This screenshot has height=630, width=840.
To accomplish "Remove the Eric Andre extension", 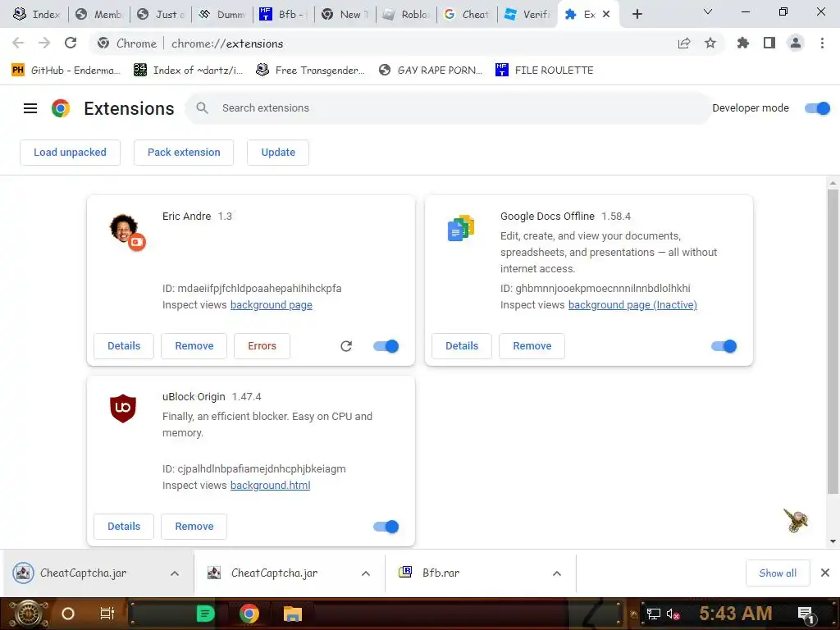I will [194, 346].
